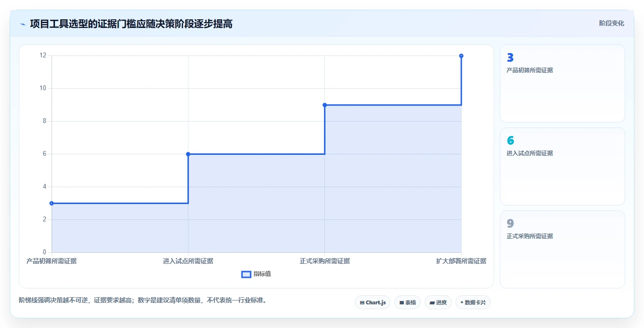Open the card showing value 6
The width and height of the screenshot is (644, 328).
[x=563, y=166]
